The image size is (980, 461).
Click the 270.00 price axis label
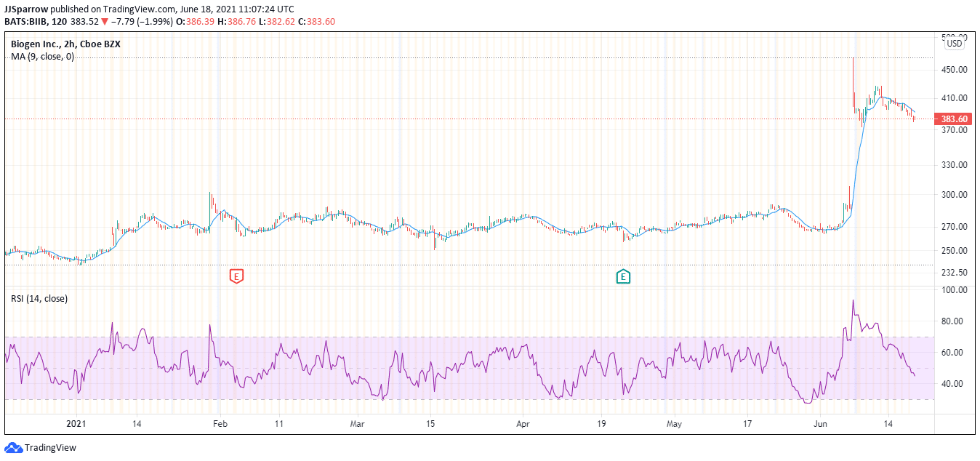953,227
